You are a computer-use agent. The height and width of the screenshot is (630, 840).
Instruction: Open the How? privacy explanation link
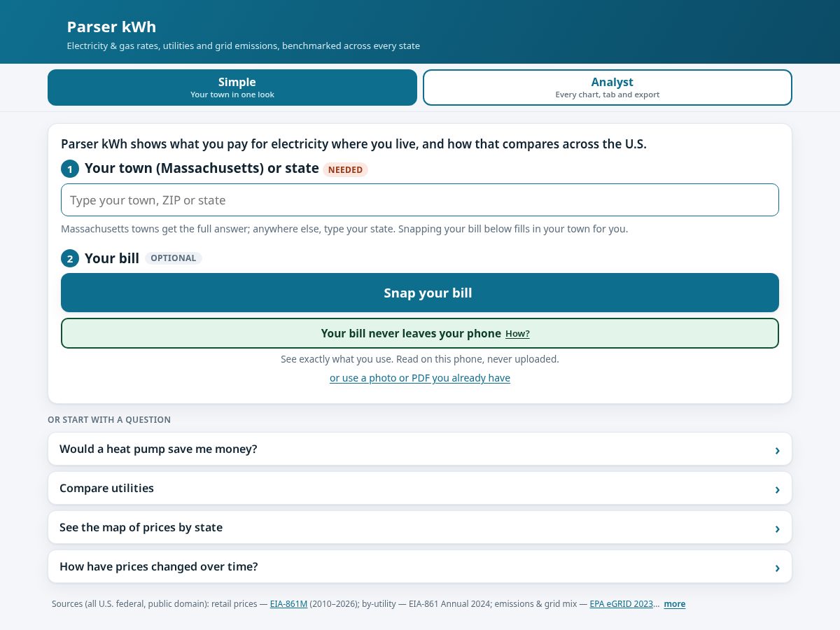point(517,334)
